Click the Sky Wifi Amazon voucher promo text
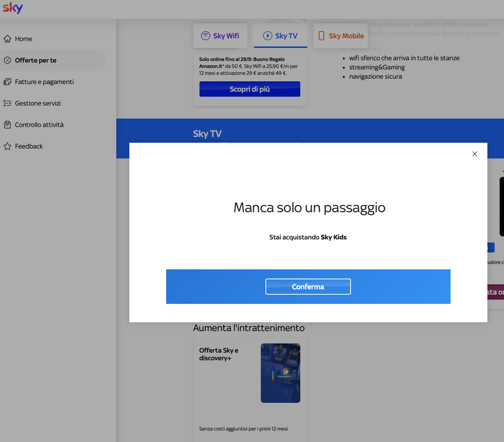504x442 pixels. (248, 66)
